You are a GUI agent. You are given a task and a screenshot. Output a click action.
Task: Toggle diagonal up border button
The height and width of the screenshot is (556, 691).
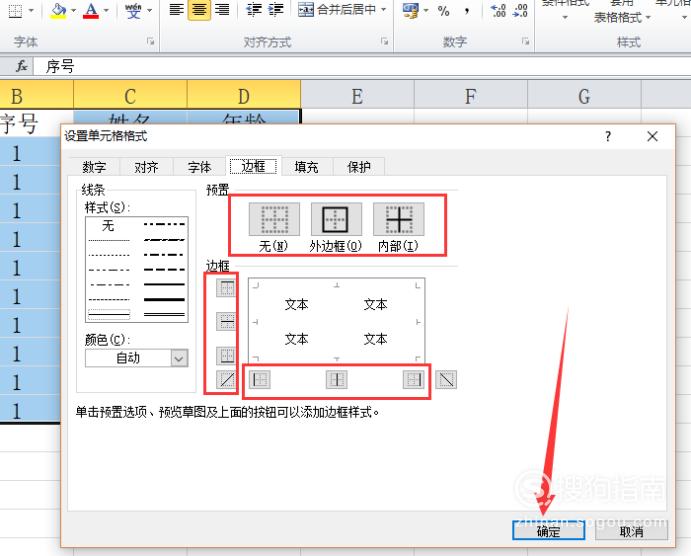[227, 379]
